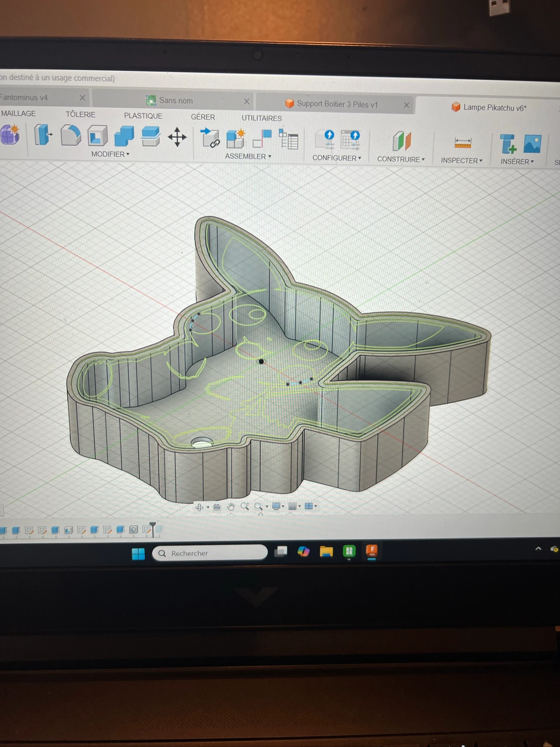
Task: Open the INSÉRER dropdown menu
Action: [x=517, y=161]
